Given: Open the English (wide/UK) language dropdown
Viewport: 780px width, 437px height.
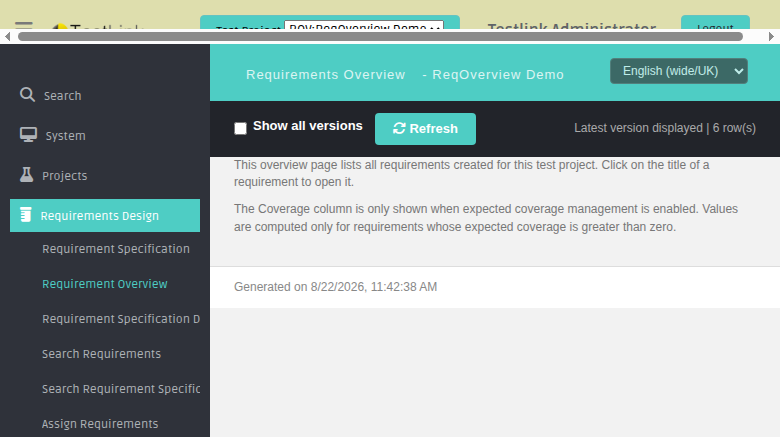Looking at the screenshot, I should (x=679, y=71).
